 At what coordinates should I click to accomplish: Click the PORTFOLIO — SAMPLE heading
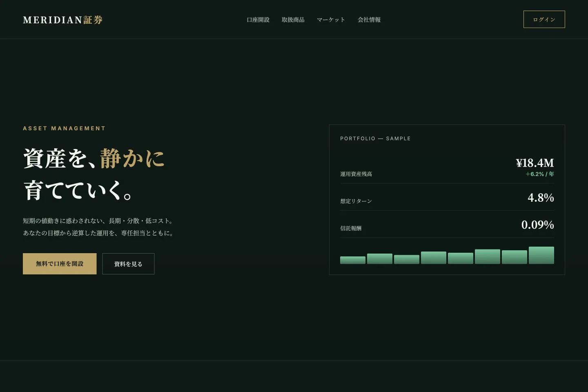(375, 138)
